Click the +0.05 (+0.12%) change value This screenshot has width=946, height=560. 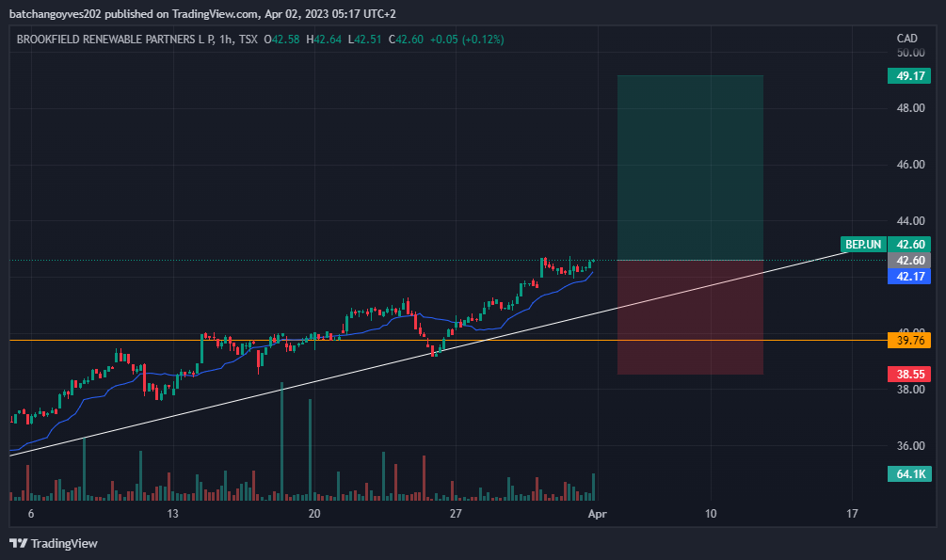click(467, 40)
